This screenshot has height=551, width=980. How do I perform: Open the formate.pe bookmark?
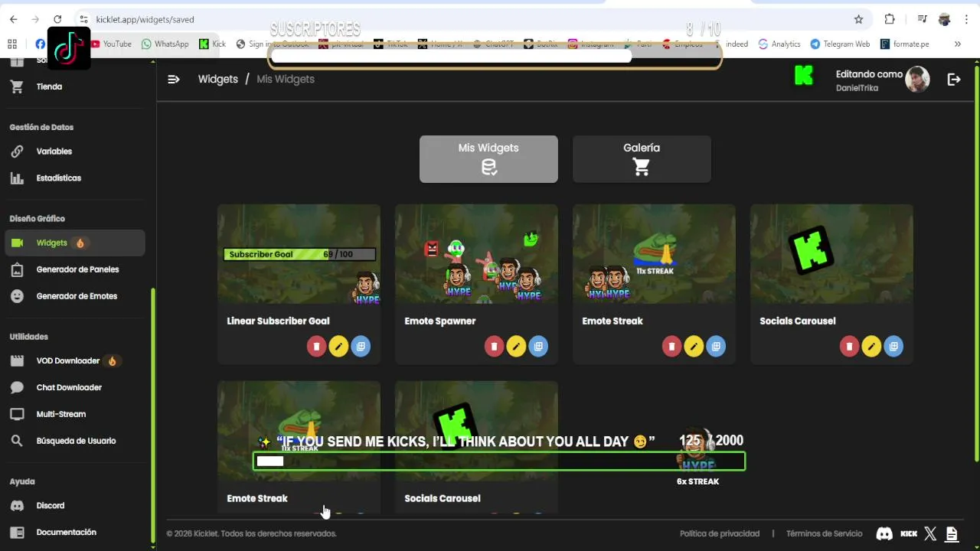(x=905, y=44)
